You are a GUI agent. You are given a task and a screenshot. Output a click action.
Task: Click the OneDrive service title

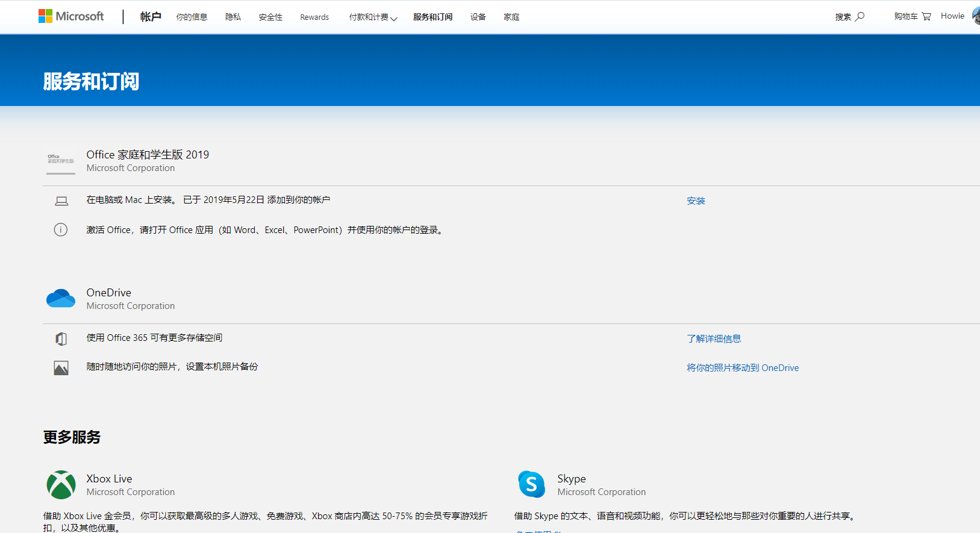109,293
